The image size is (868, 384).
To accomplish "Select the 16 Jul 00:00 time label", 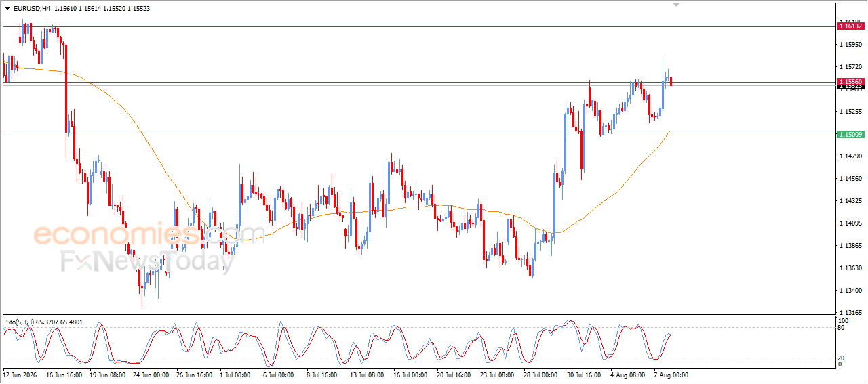I will (410, 374).
